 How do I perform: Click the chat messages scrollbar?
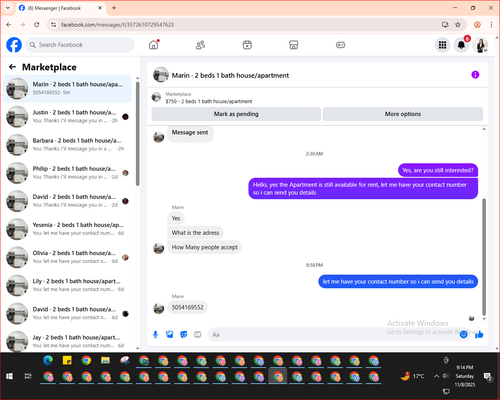484,257
